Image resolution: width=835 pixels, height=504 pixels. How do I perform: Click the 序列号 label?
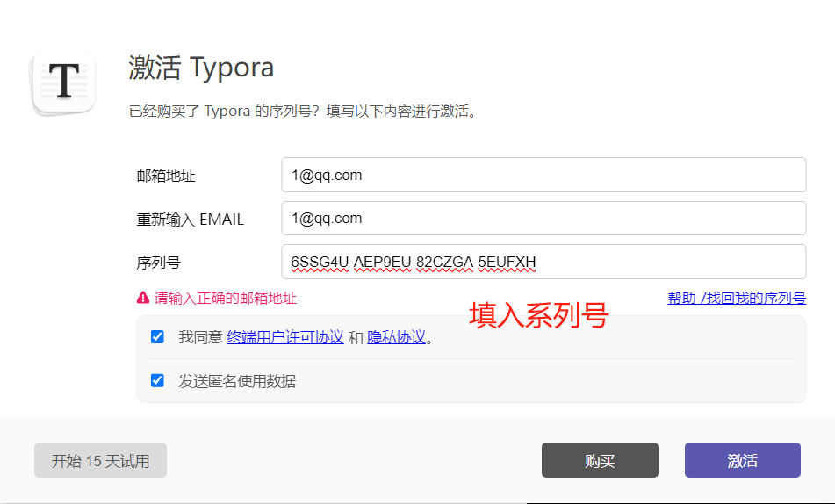tap(158, 263)
